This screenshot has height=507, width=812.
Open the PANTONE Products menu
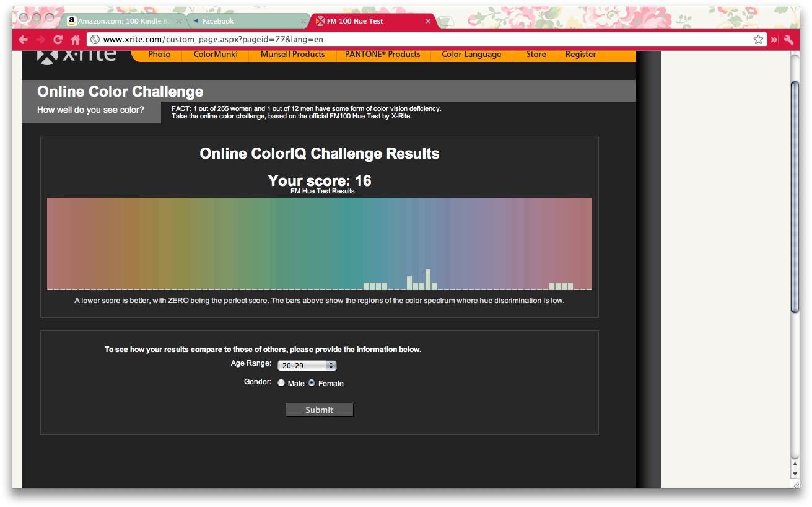(383, 55)
